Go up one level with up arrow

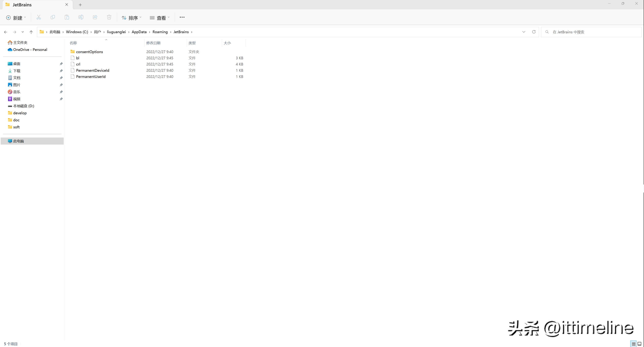[x=31, y=32]
